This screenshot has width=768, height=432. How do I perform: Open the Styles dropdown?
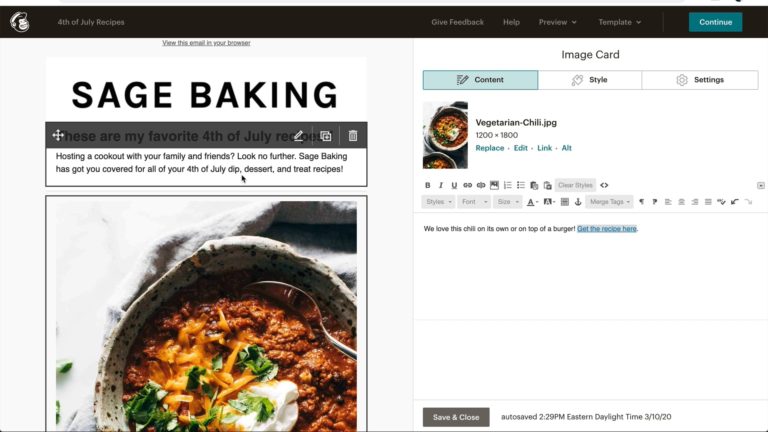point(438,202)
